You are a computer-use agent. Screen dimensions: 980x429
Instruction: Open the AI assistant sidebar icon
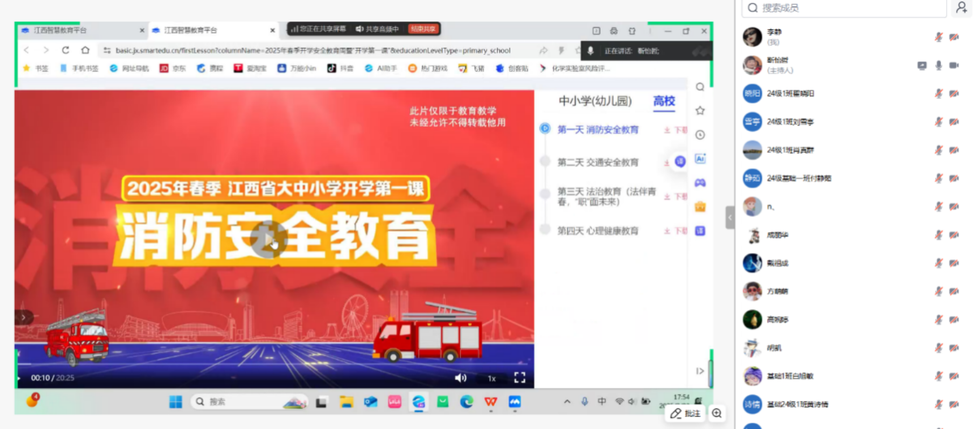pos(700,159)
